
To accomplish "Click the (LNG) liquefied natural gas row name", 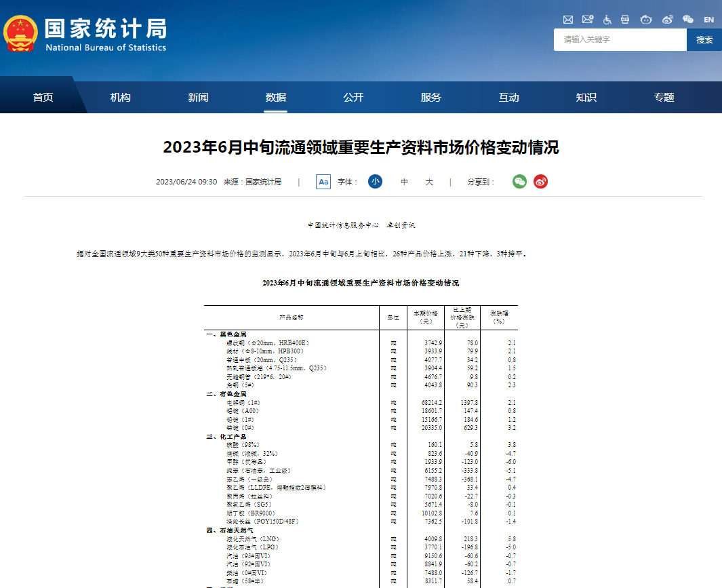I will (x=253, y=539).
